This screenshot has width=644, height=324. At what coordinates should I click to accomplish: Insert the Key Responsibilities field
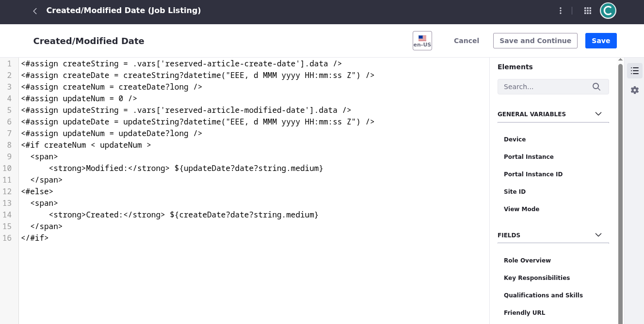pyautogui.click(x=537, y=278)
